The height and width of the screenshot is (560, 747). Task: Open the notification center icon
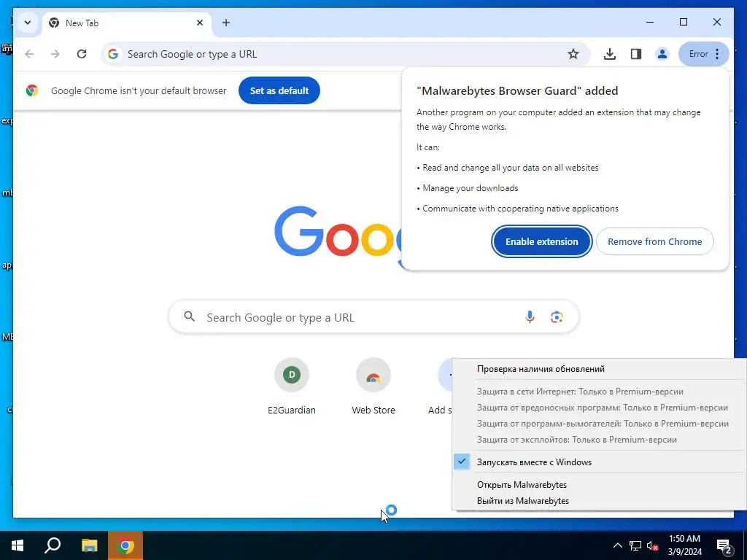click(x=724, y=545)
